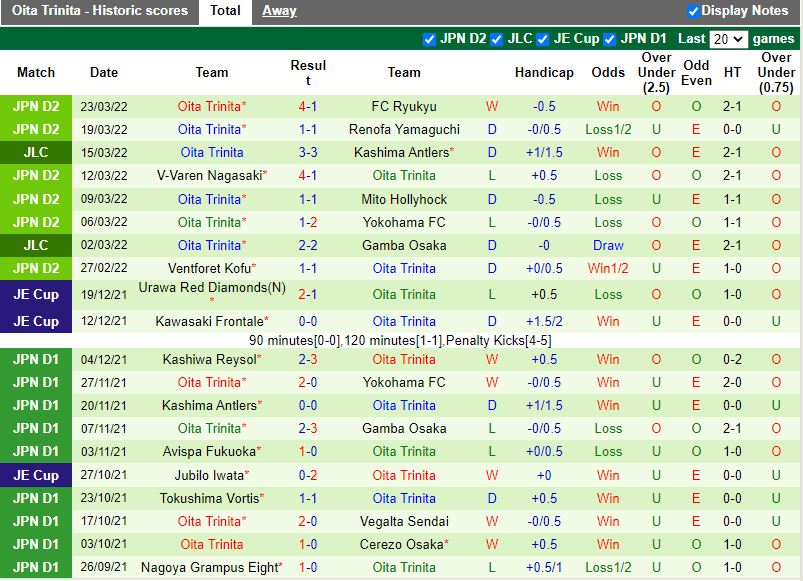803x581 pixels.
Task: Click the Handicap column header
Action: [x=544, y=72]
